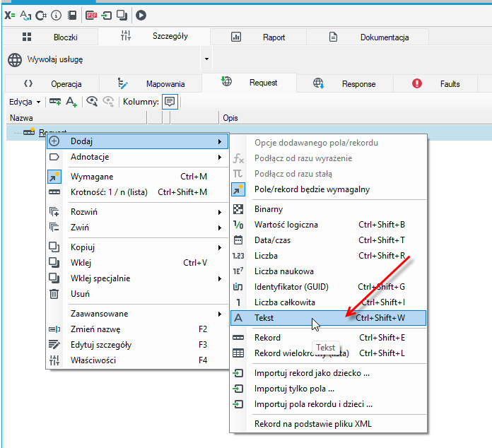Add a Tekst field
The width and height of the screenshot is (492, 448).
point(328,318)
